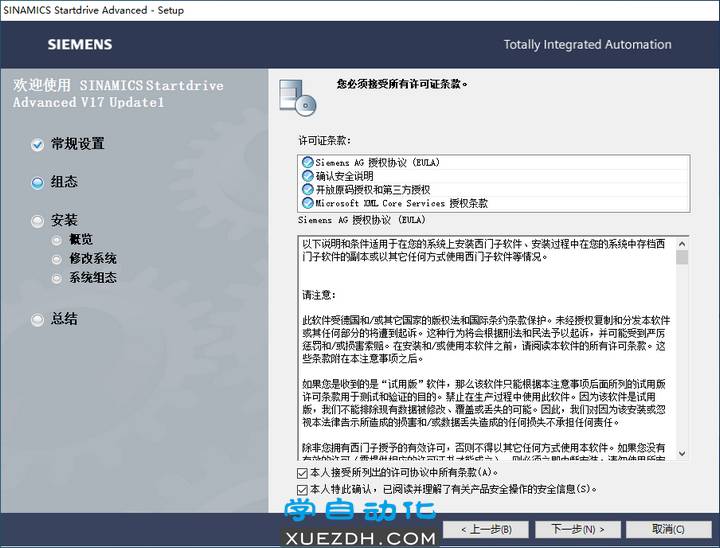Click the 修改系统 sub-step bullet icon
720x548 pixels.
[56, 259]
